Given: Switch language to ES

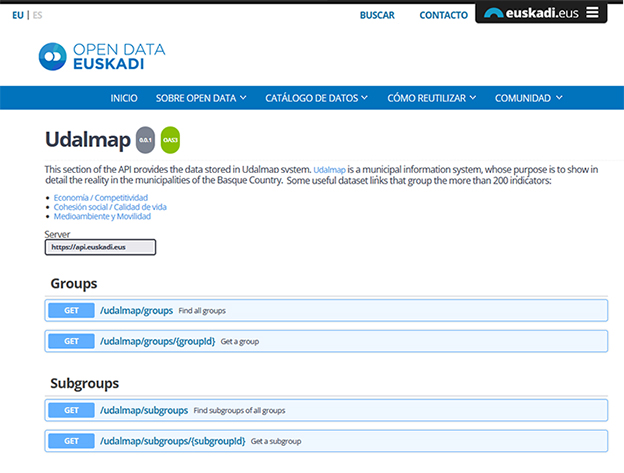Looking at the screenshot, I should (37, 15).
